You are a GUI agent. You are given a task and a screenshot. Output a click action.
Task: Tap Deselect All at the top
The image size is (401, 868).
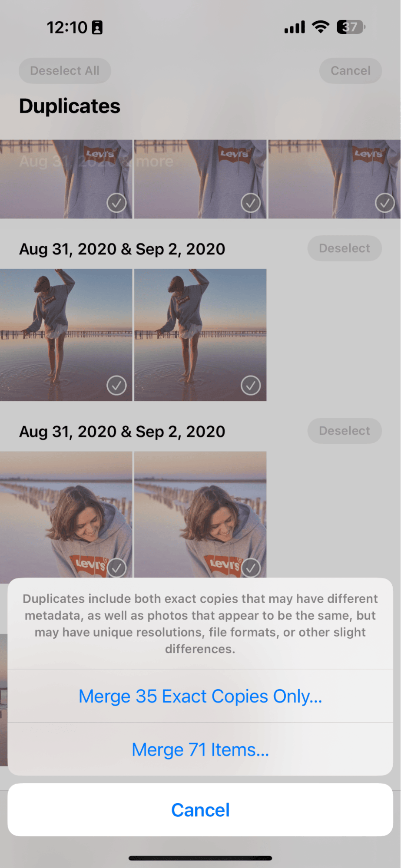pyautogui.click(x=65, y=71)
